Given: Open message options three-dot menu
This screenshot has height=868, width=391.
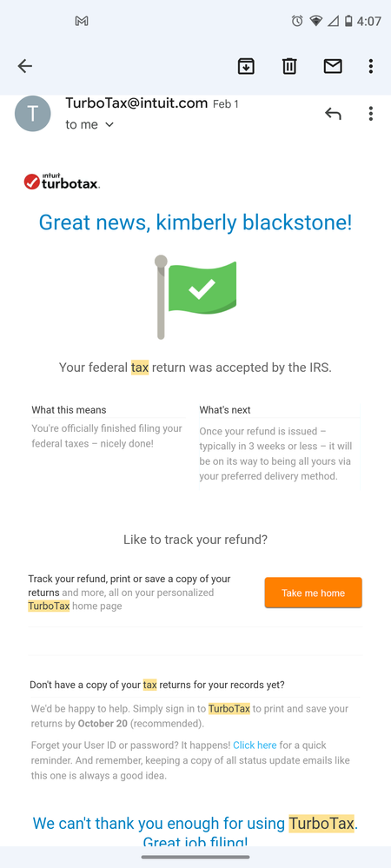Looking at the screenshot, I should 370,114.
